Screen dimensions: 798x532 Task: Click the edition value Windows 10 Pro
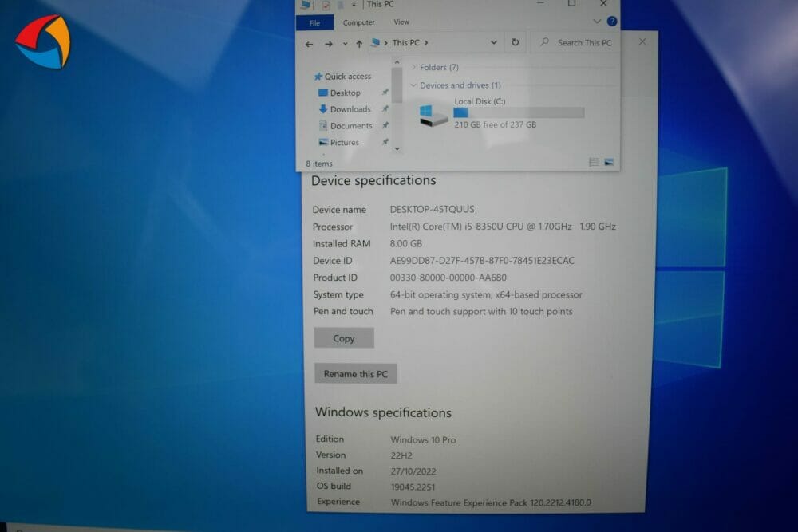pyautogui.click(x=423, y=440)
